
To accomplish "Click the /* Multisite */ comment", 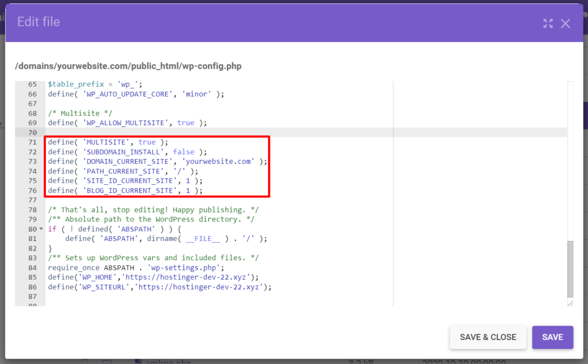I will [80, 113].
